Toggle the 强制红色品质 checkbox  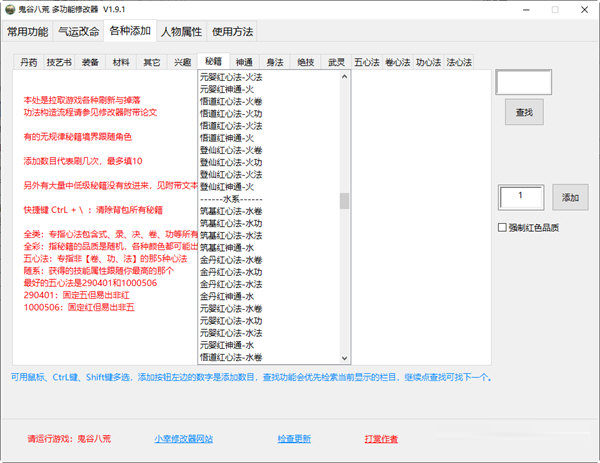click(502, 227)
